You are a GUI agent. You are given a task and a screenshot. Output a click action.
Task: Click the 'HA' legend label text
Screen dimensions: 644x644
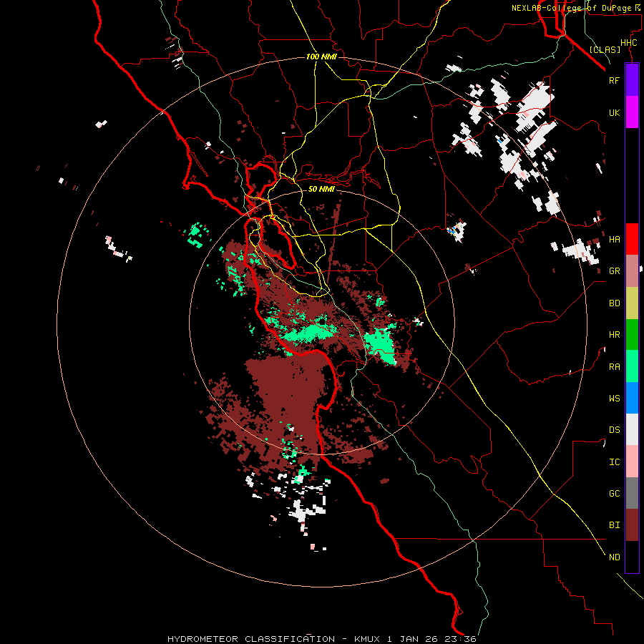pyautogui.click(x=614, y=239)
